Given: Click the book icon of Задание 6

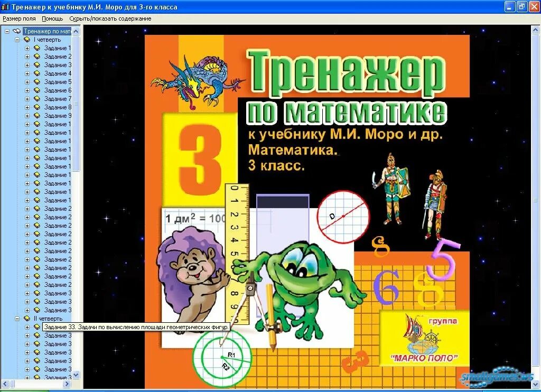Looking at the screenshot, I should [x=37, y=90].
